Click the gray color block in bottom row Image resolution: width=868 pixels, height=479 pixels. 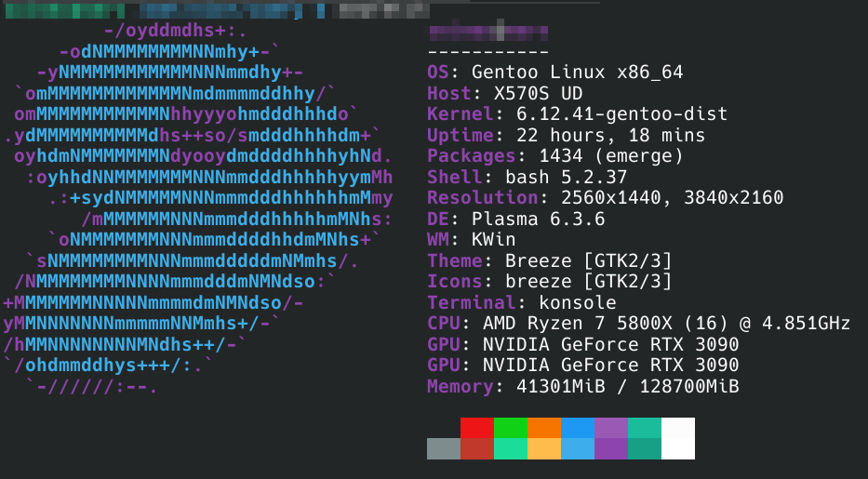click(x=444, y=448)
